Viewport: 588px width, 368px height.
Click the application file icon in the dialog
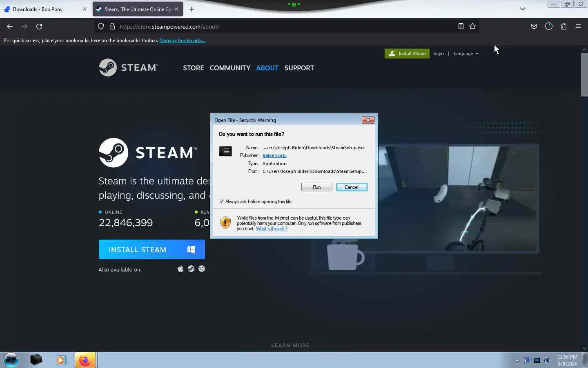[225, 151]
